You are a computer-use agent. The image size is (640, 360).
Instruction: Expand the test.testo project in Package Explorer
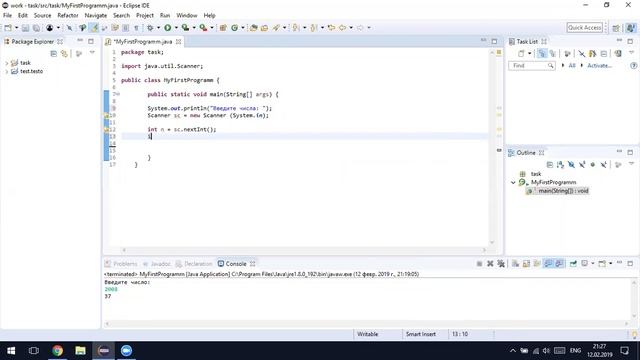tap(7, 71)
